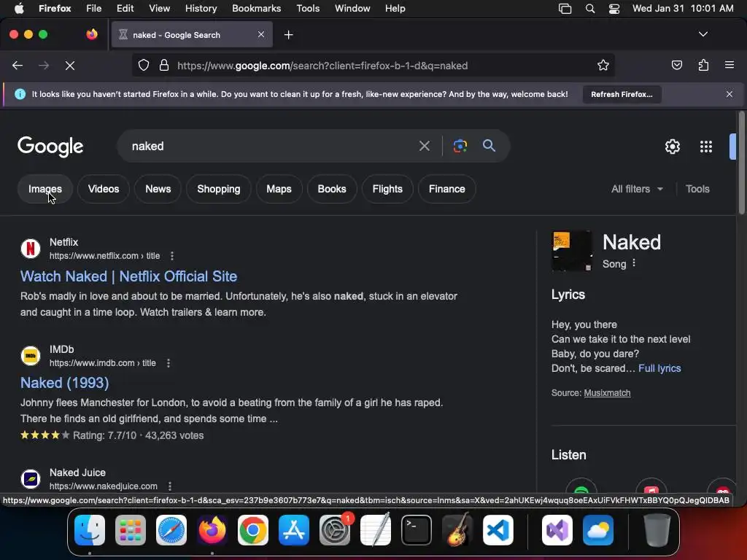Open the Google apps grid
The height and width of the screenshot is (560, 747).
point(706,147)
